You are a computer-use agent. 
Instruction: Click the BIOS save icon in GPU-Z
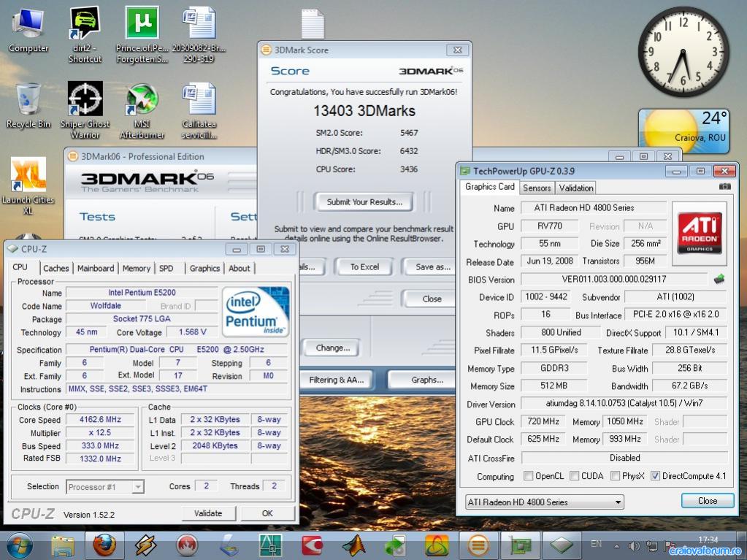pyautogui.click(x=719, y=279)
